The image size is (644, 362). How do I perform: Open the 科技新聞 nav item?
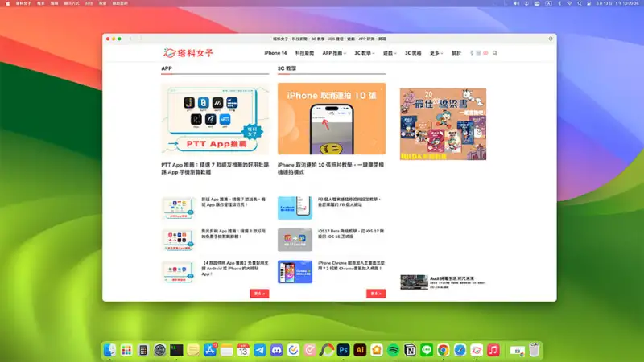[x=304, y=53]
